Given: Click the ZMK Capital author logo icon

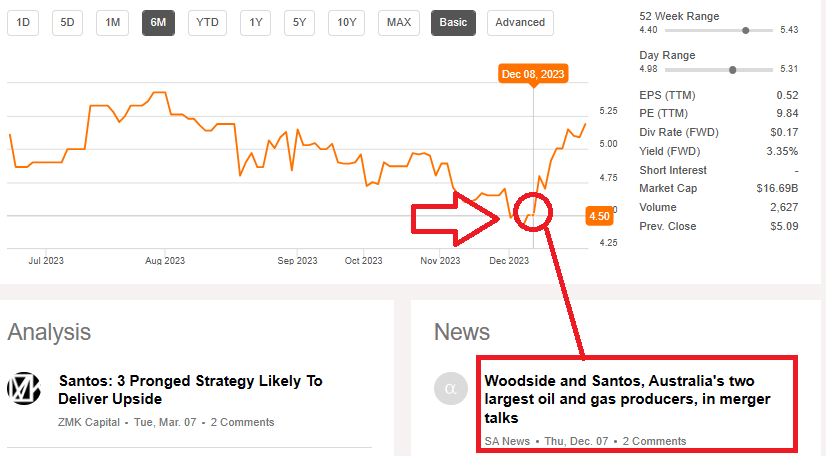Looking at the screenshot, I should point(23,389).
